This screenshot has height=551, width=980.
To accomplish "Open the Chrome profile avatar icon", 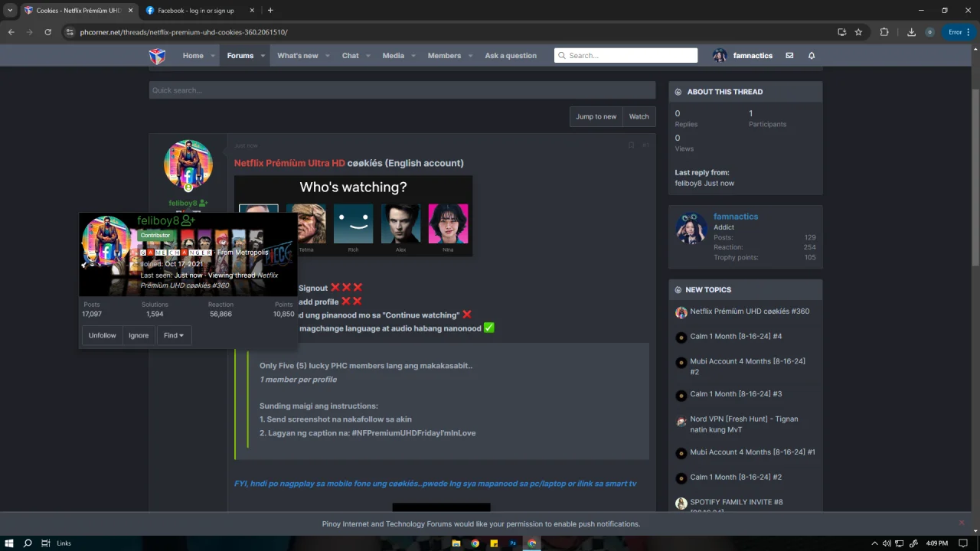I will (x=929, y=32).
